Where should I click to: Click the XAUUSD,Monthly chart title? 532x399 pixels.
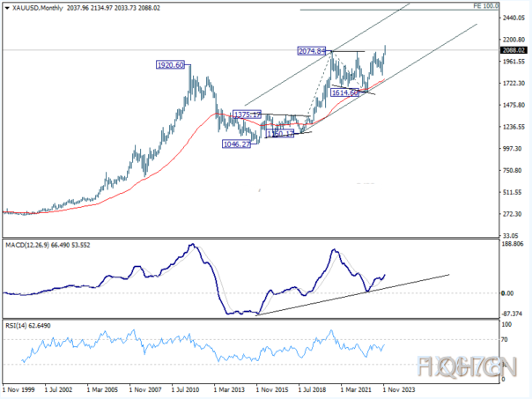pyautogui.click(x=37, y=8)
